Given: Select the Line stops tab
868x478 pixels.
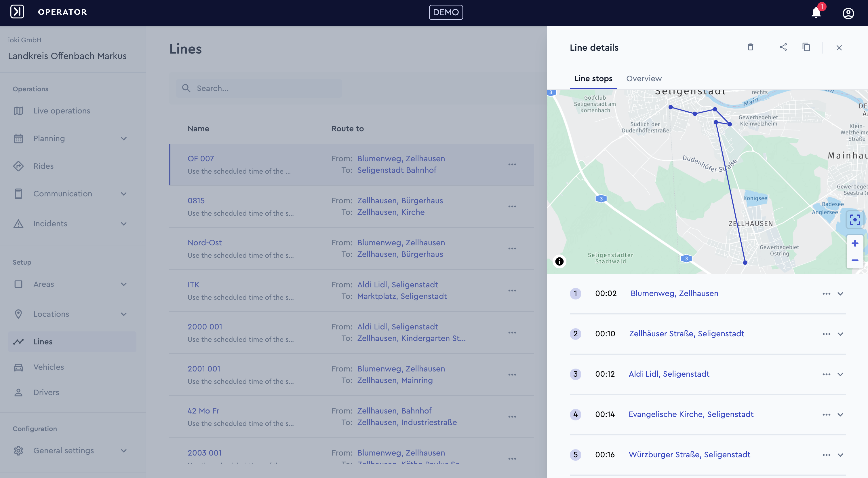Looking at the screenshot, I should point(593,79).
